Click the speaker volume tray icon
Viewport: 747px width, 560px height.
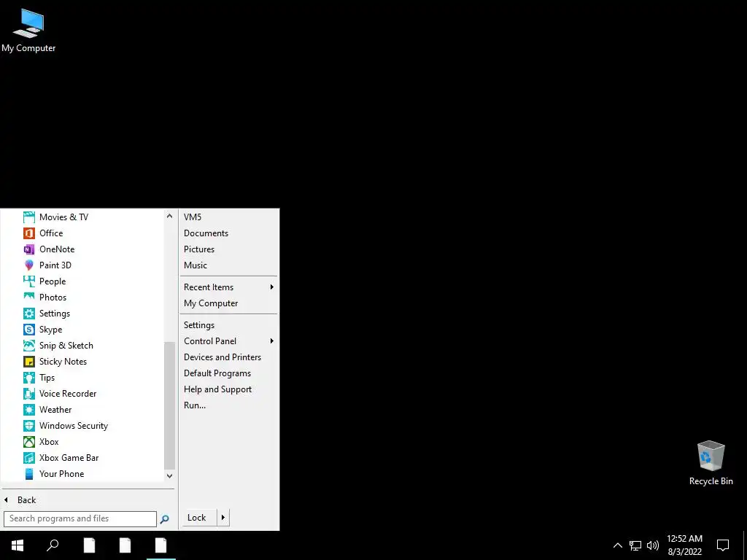[653, 545]
